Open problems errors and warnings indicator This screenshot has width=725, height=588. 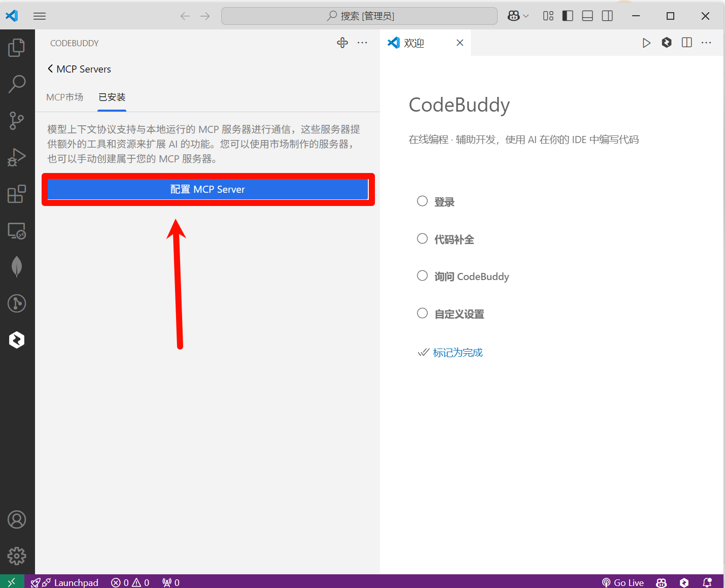[130, 582]
